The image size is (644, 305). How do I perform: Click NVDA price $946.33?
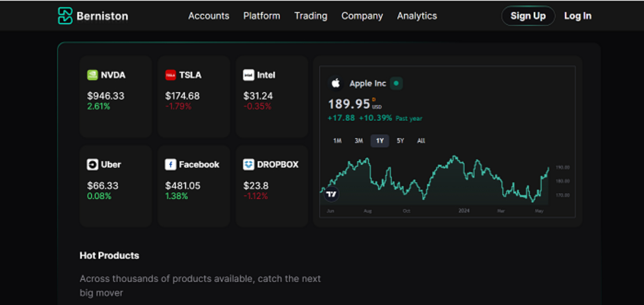pos(106,96)
